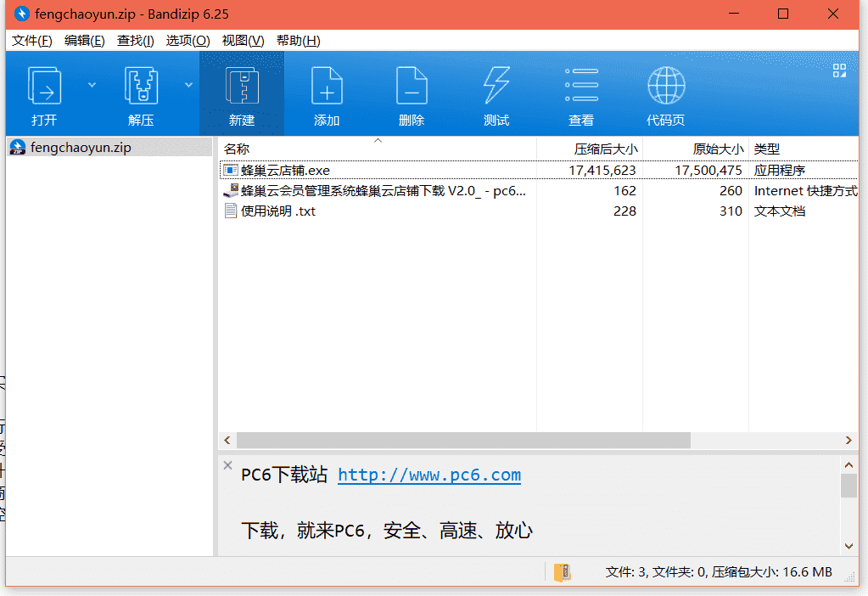Sort the list by the 原始大小 column header
This screenshot has width=868, height=596.
pos(696,149)
